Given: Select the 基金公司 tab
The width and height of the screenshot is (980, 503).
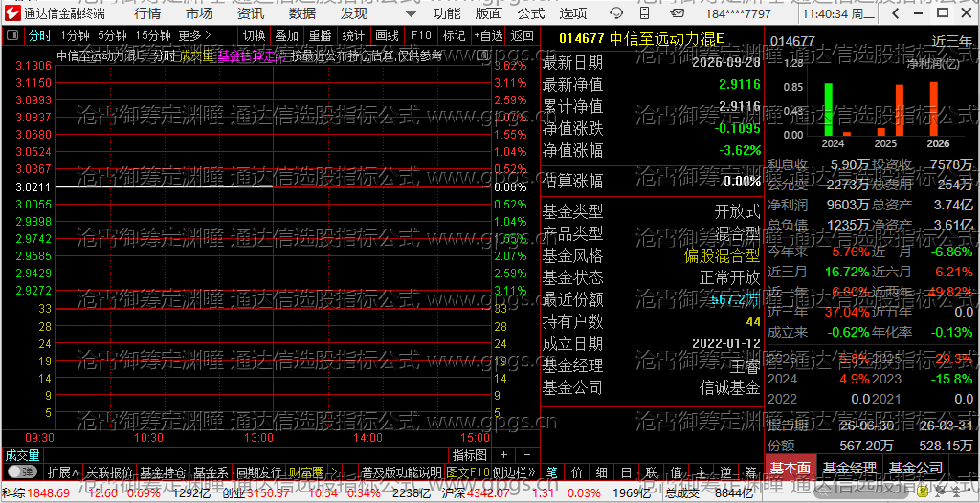Looking at the screenshot, I should tap(916, 468).
